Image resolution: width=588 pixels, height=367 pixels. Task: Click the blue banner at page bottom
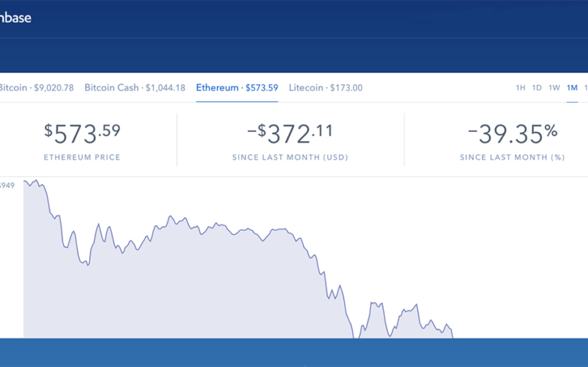pos(294,352)
